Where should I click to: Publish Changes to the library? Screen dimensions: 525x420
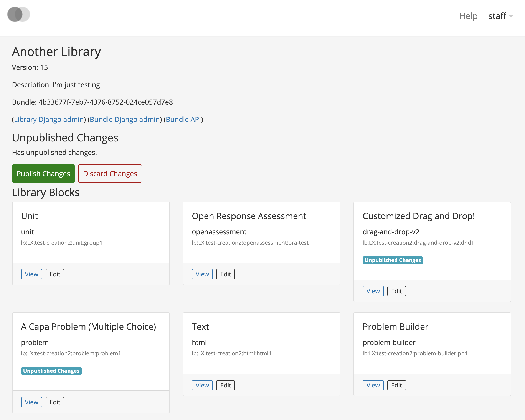click(x=43, y=173)
